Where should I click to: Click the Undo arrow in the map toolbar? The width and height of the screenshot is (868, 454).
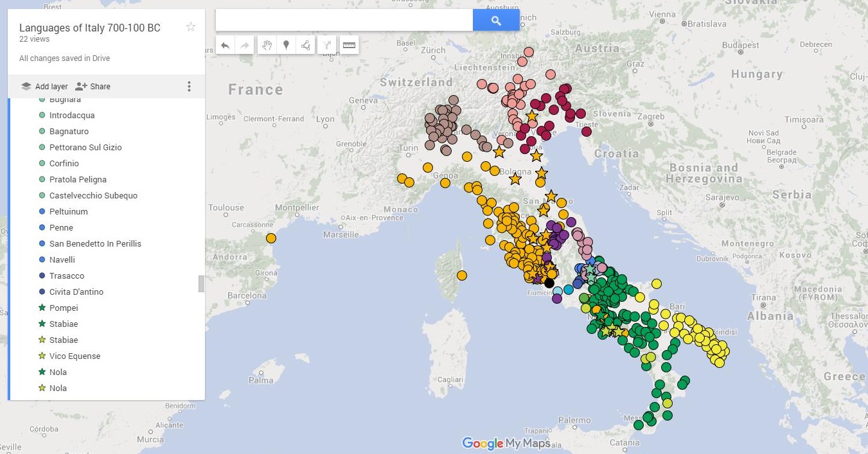(x=225, y=46)
